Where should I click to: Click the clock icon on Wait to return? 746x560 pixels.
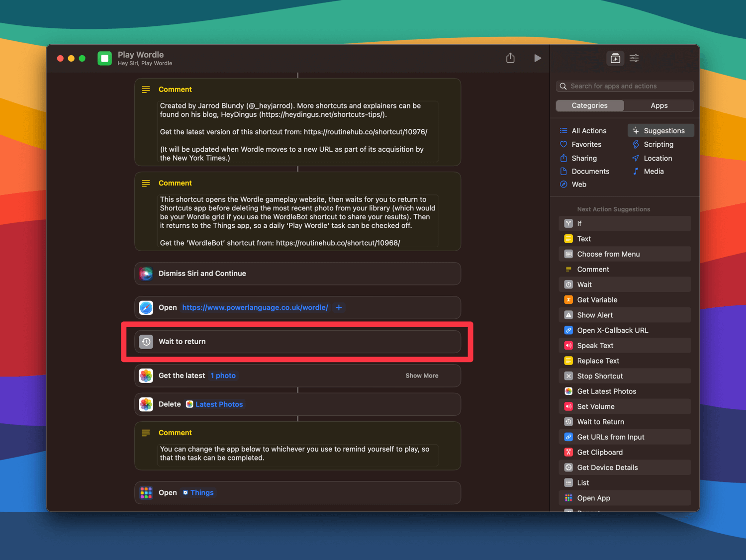(146, 342)
